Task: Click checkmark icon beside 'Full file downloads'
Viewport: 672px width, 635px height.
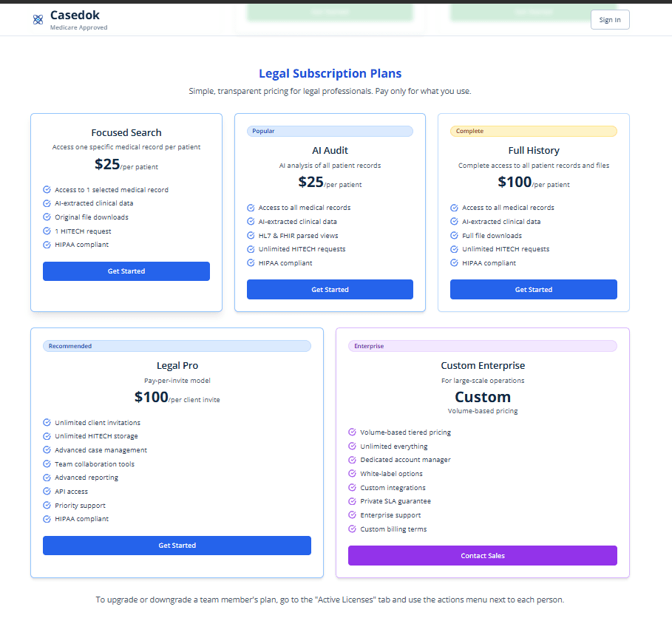Action: pos(455,235)
